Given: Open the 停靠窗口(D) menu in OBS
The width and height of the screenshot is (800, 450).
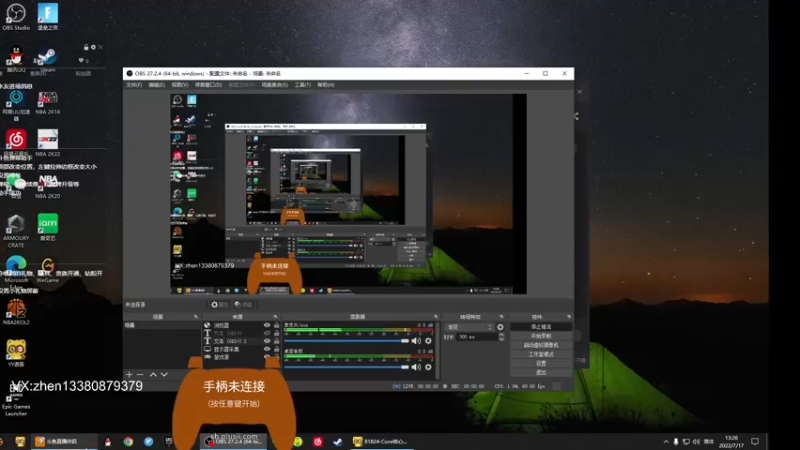Looking at the screenshot, I should 209,85.
